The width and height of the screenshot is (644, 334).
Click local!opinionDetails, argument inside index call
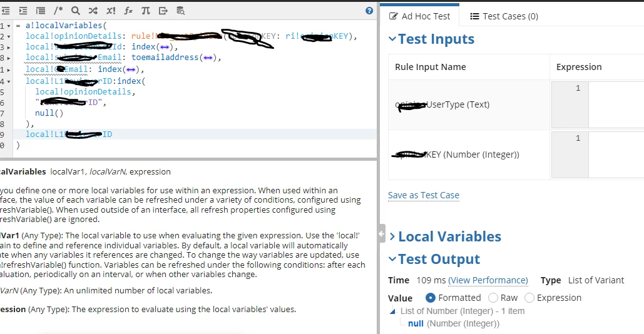(x=83, y=92)
